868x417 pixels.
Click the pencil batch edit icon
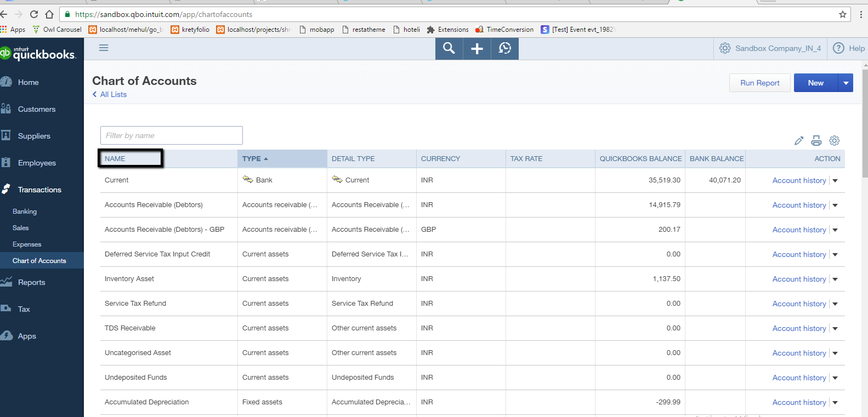[x=799, y=141]
